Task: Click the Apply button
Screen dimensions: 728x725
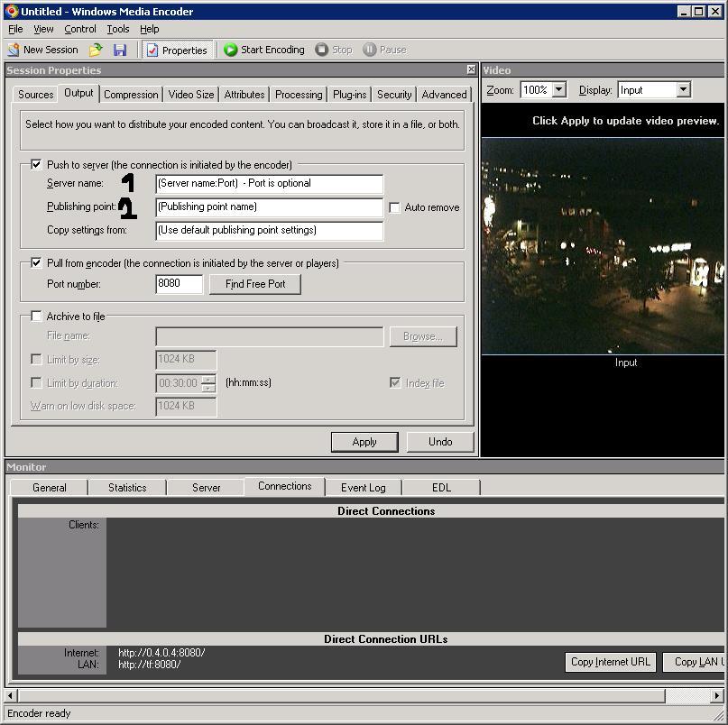Action: [364, 442]
